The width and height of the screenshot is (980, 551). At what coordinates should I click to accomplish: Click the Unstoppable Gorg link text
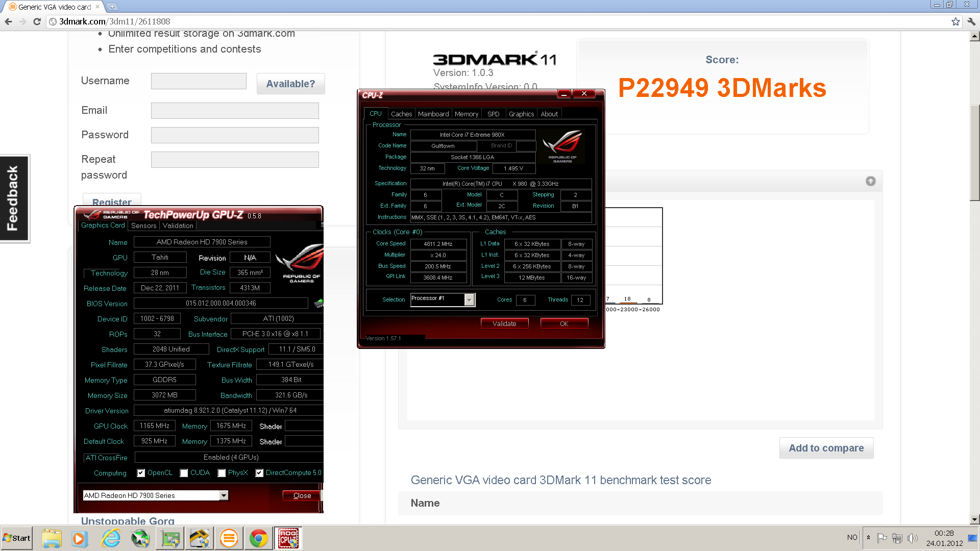tap(128, 520)
